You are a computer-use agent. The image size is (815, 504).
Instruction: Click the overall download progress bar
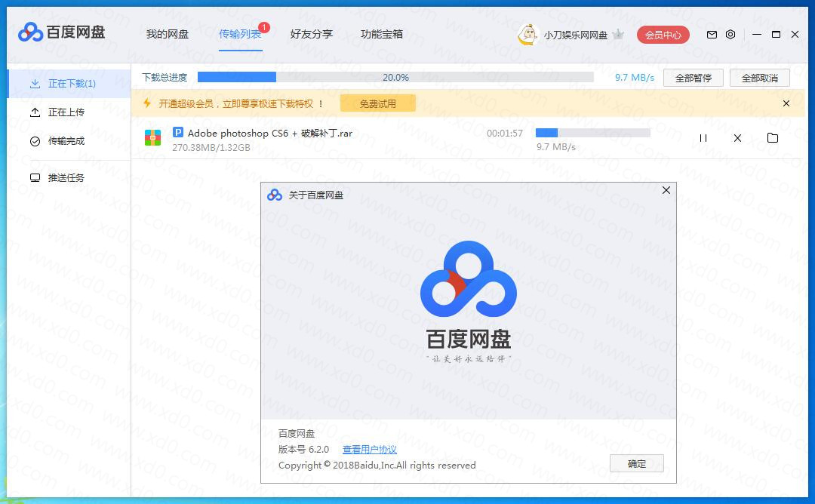pos(395,78)
